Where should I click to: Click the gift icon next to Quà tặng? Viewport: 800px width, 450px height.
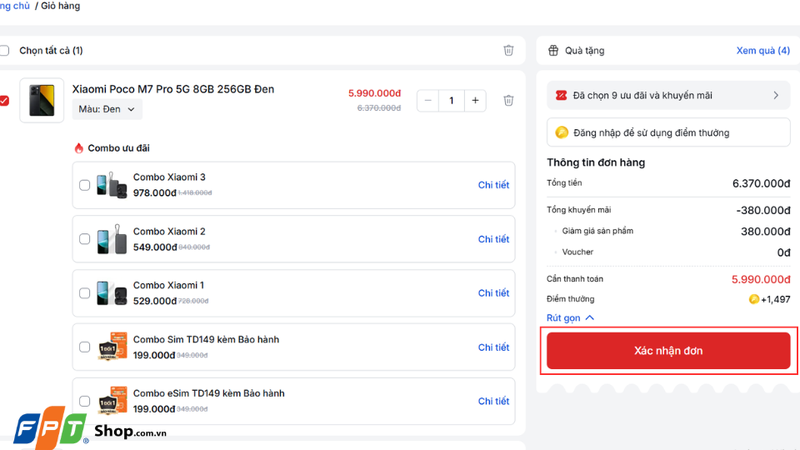point(553,51)
